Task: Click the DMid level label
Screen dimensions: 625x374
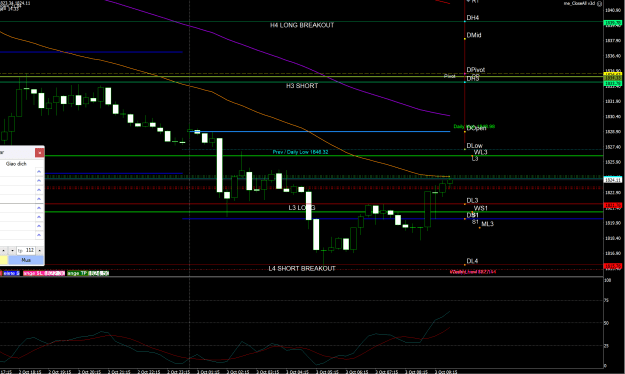Action: [474, 35]
